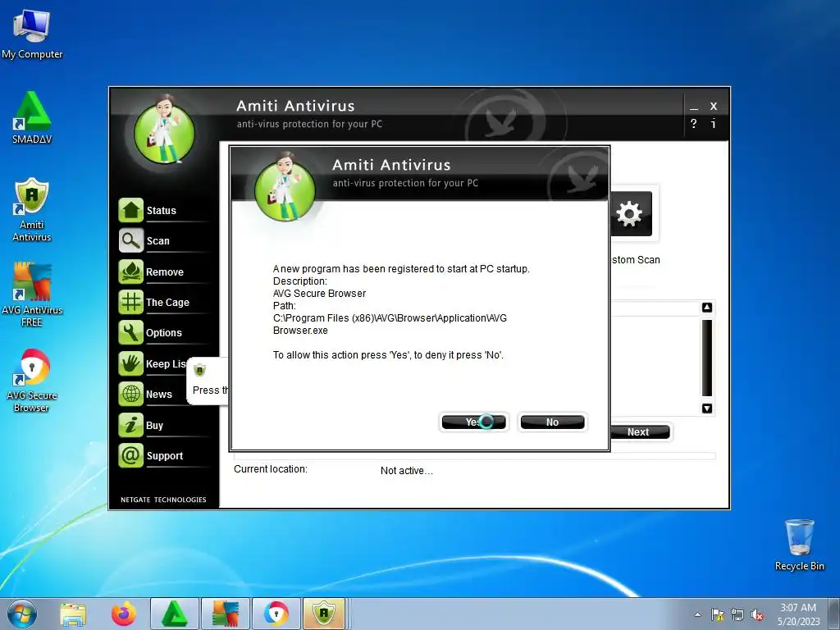The image size is (840, 630).
Task: Close the Amiti Antivirus main window
Action: pos(714,106)
